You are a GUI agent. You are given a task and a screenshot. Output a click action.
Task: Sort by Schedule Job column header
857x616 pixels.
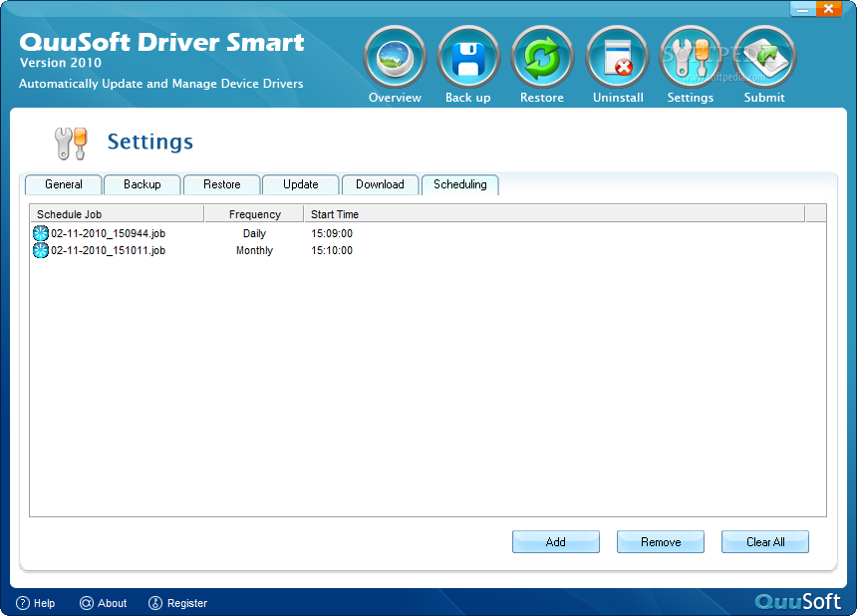click(117, 214)
